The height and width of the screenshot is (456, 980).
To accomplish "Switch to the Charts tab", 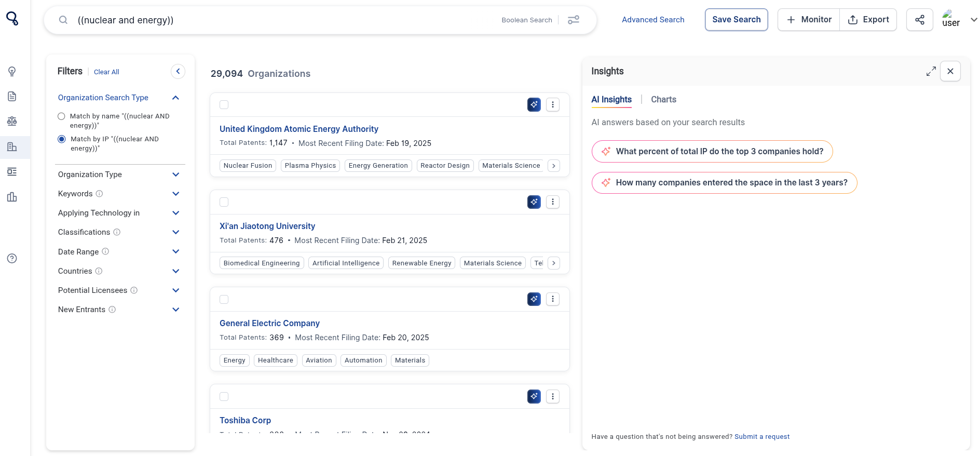I will (x=663, y=99).
